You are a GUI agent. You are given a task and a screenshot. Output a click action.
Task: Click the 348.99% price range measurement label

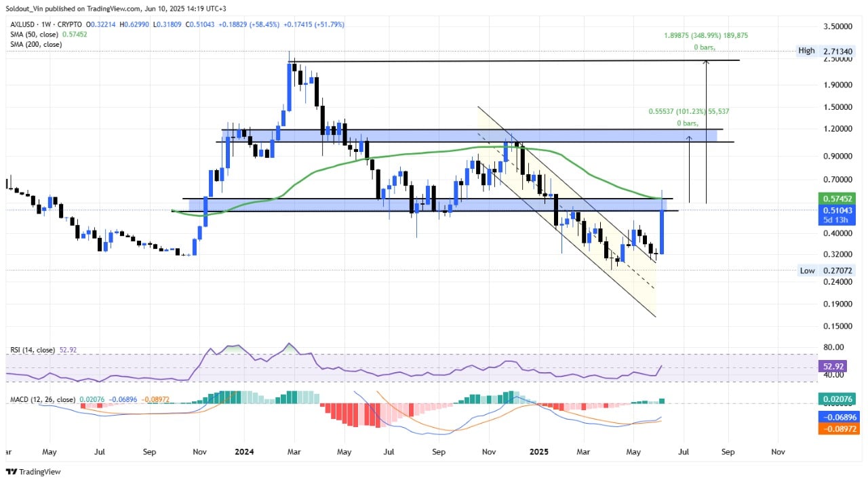click(x=706, y=36)
